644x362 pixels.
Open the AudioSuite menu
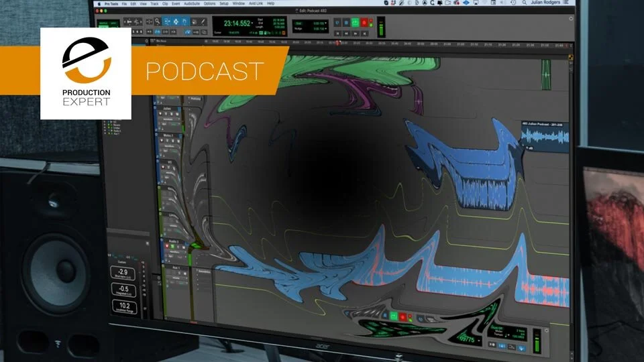[192, 4]
